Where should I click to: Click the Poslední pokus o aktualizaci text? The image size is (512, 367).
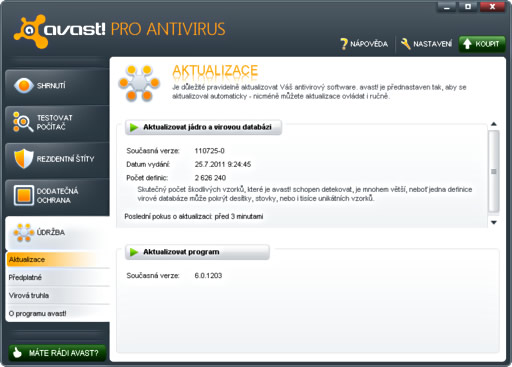[194, 217]
